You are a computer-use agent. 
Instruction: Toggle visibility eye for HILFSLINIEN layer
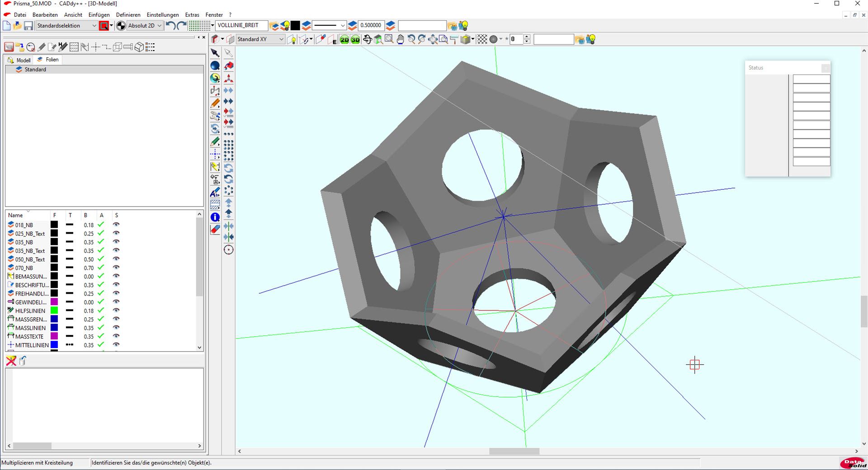[x=116, y=310]
